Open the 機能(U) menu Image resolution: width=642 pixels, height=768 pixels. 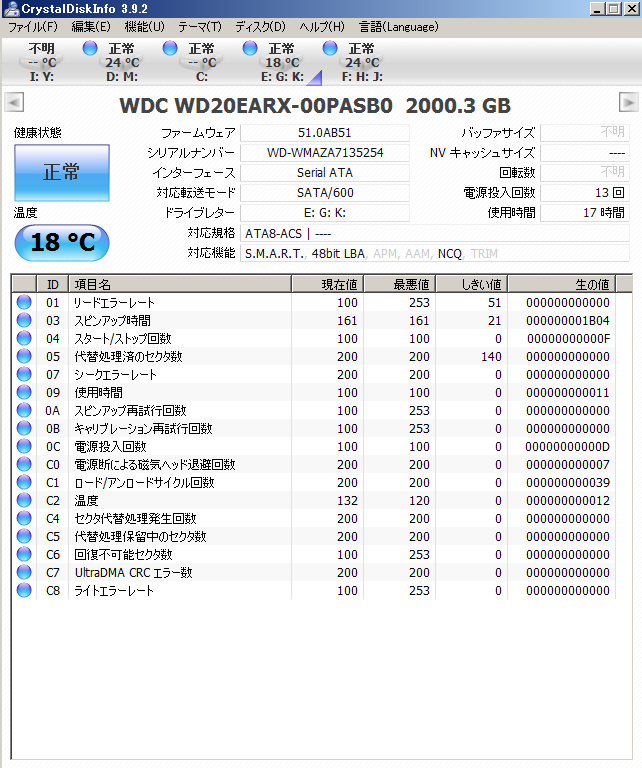point(144,26)
